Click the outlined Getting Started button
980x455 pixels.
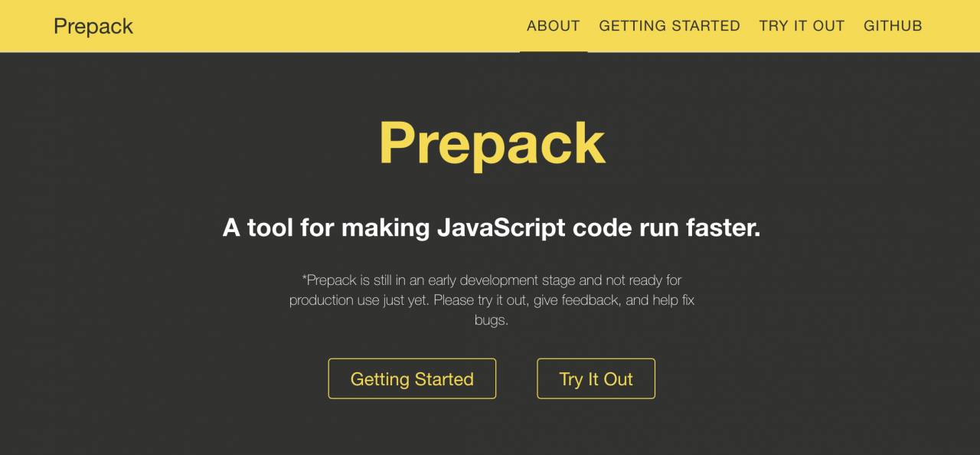[x=412, y=378]
